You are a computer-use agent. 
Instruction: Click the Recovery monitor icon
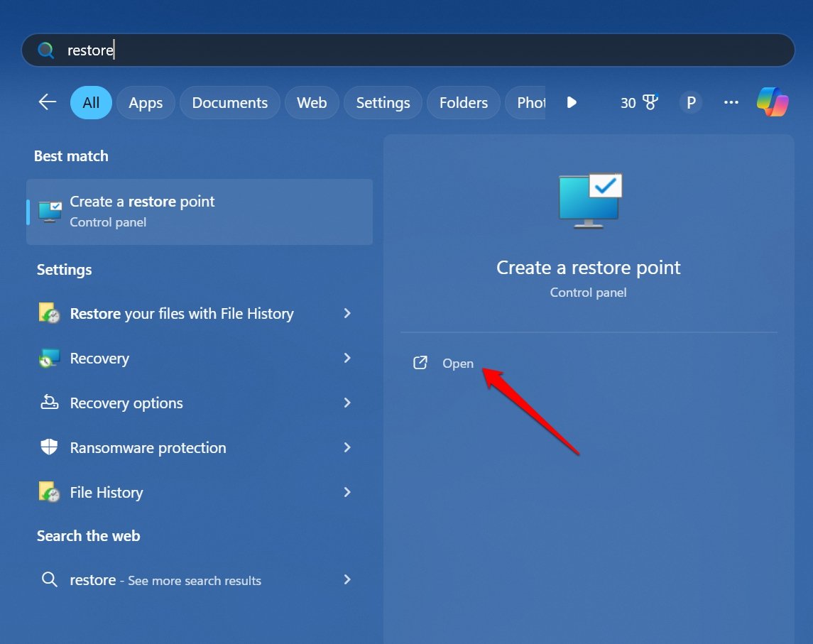pyautogui.click(x=49, y=359)
